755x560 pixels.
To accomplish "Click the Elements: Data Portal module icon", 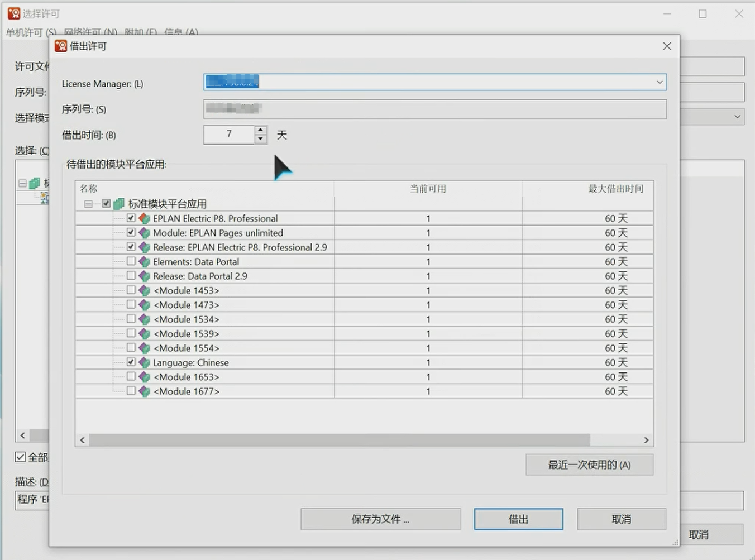I will (x=144, y=262).
